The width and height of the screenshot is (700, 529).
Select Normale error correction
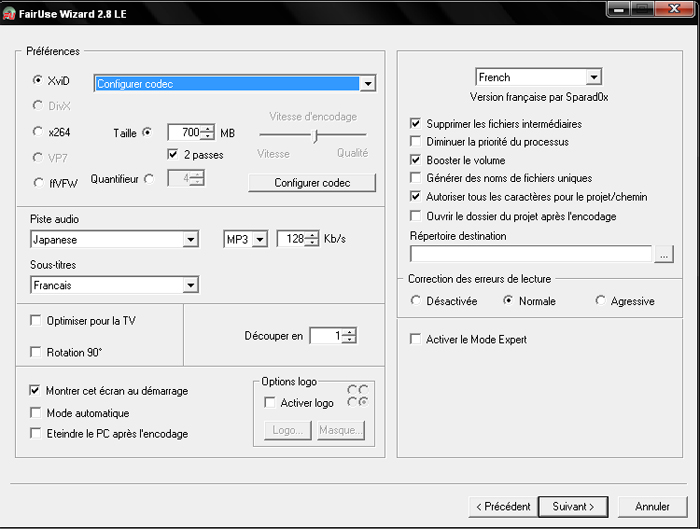click(x=508, y=300)
